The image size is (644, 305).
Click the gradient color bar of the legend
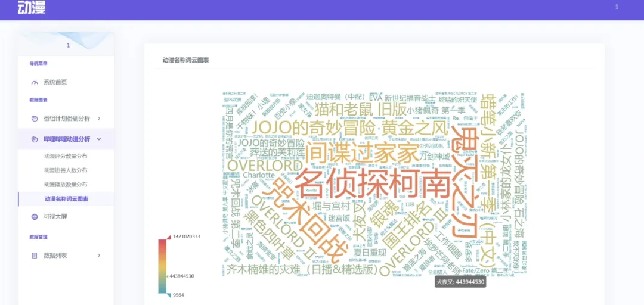pyautogui.click(x=162, y=266)
